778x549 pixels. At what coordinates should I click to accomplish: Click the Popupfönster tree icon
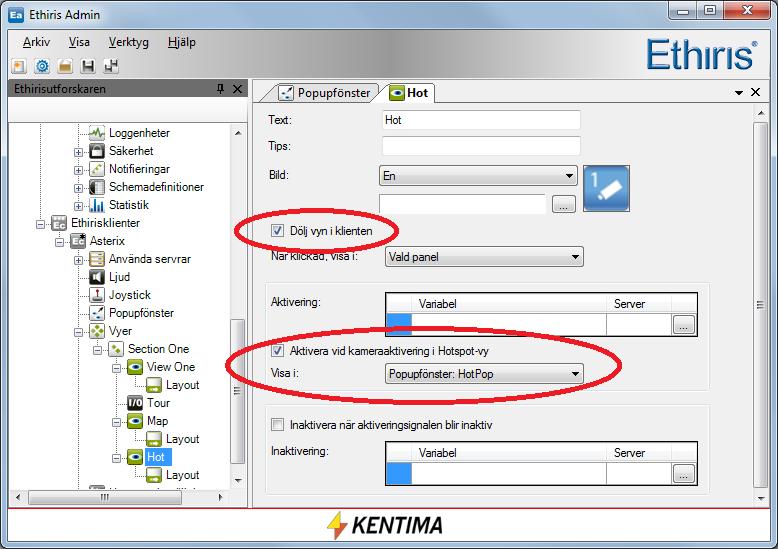[x=97, y=313]
